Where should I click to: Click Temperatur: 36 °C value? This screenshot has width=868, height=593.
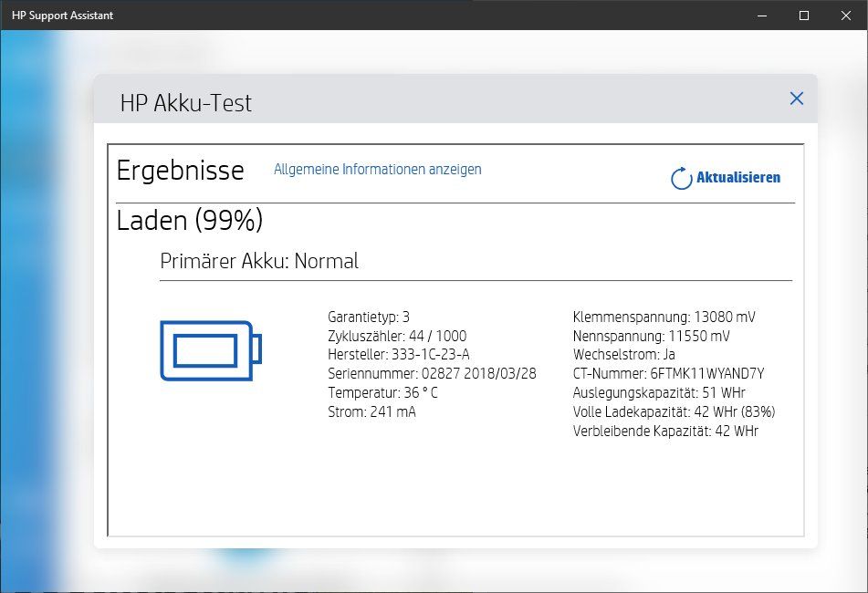(382, 393)
